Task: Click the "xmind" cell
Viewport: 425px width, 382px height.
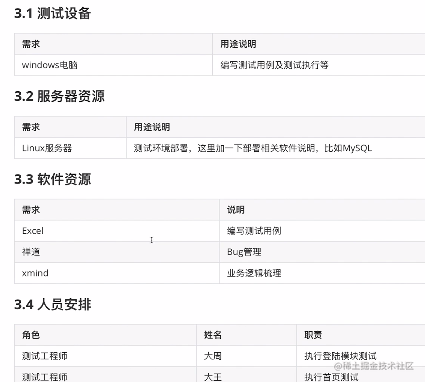Action: [117, 273]
